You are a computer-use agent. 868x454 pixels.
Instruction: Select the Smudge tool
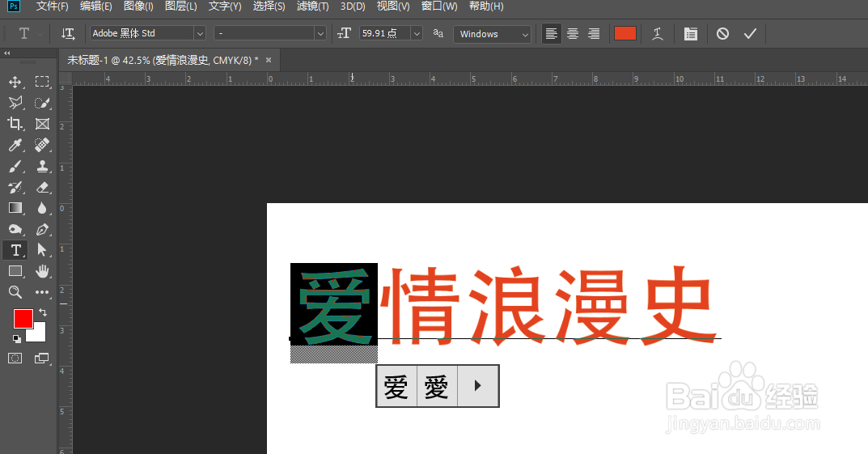coord(15,229)
